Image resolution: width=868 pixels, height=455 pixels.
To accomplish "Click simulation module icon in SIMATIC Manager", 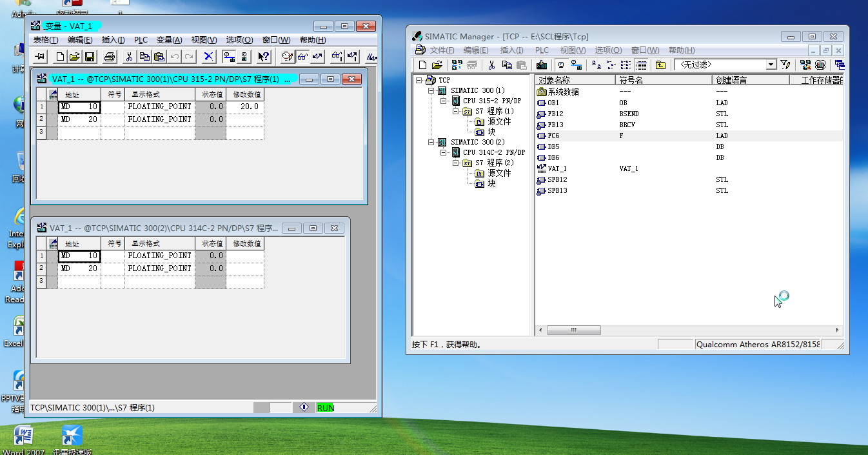I will click(820, 65).
